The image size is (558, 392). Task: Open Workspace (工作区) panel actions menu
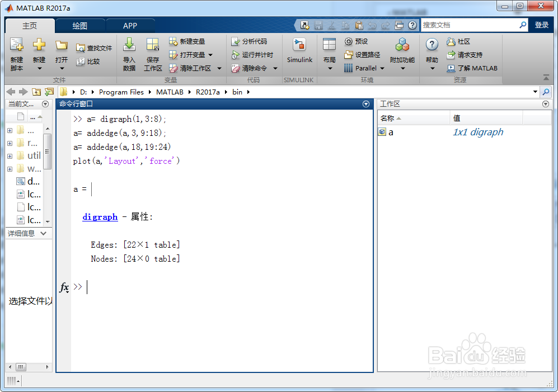click(546, 104)
